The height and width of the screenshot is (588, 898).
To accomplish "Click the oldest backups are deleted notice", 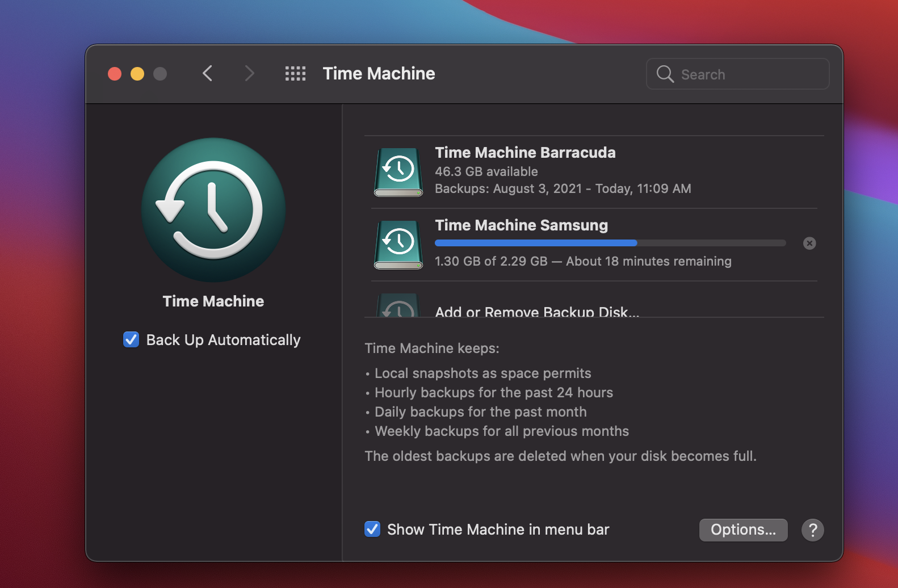I will pyautogui.click(x=561, y=456).
